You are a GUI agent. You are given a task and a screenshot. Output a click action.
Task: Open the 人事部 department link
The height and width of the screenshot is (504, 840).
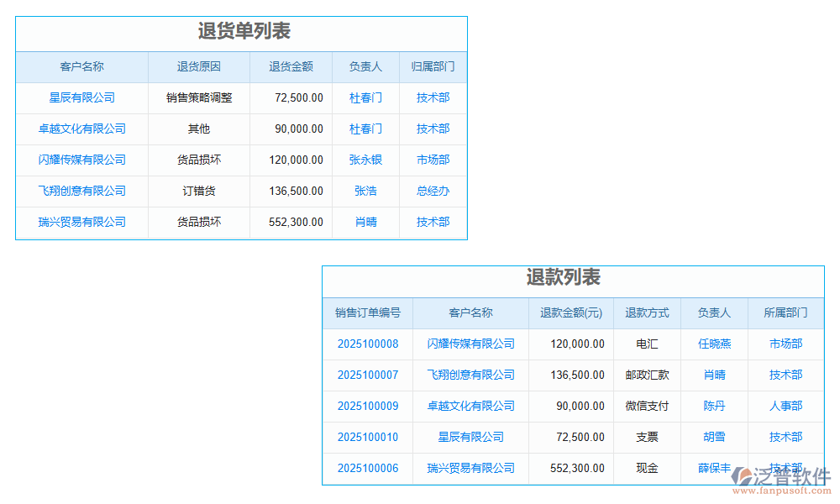[785, 406]
